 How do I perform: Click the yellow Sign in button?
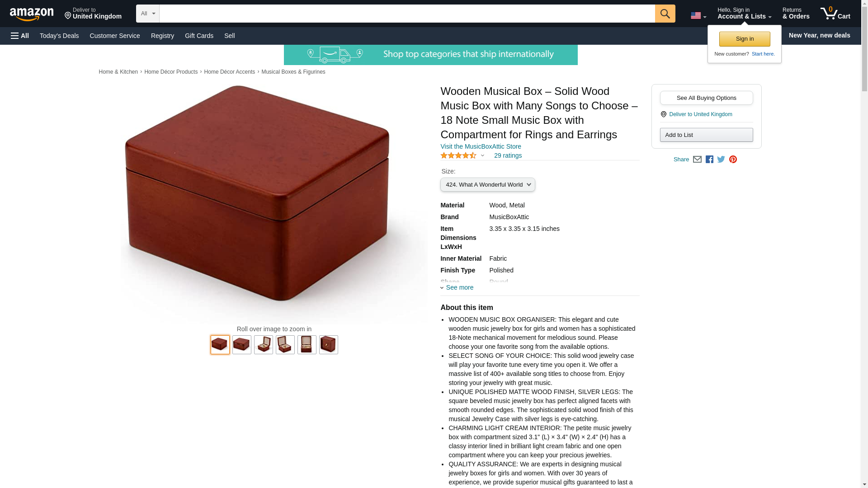pos(744,39)
